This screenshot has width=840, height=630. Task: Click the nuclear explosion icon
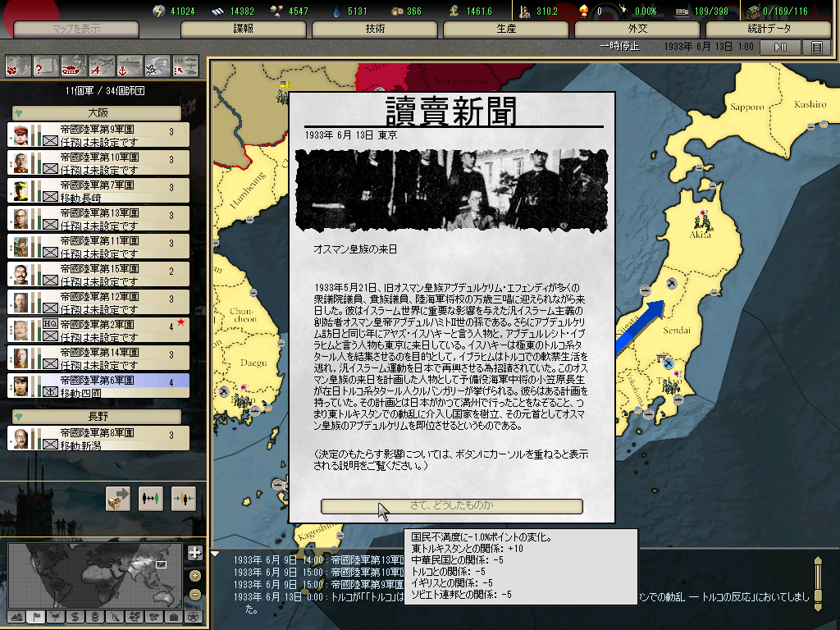click(x=584, y=11)
